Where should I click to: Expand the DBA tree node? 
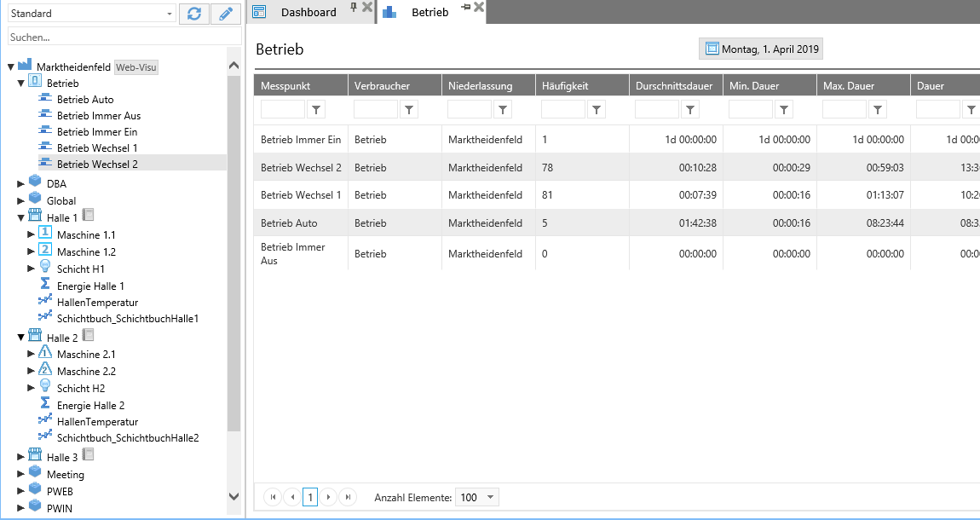(21, 183)
